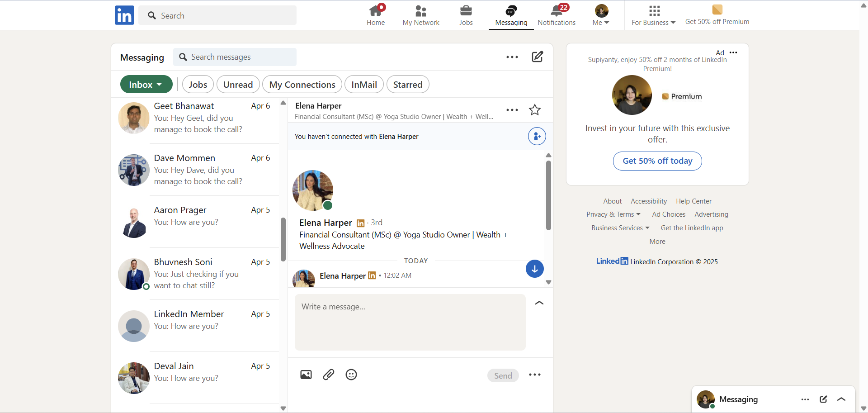Open the My Network tab
This screenshot has width=868, height=413.
[x=421, y=15]
